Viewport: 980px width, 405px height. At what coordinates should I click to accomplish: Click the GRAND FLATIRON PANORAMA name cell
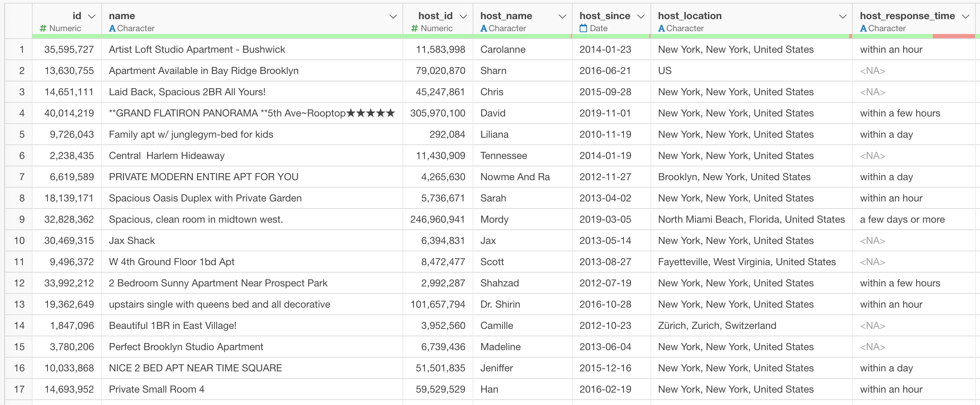coord(252,113)
